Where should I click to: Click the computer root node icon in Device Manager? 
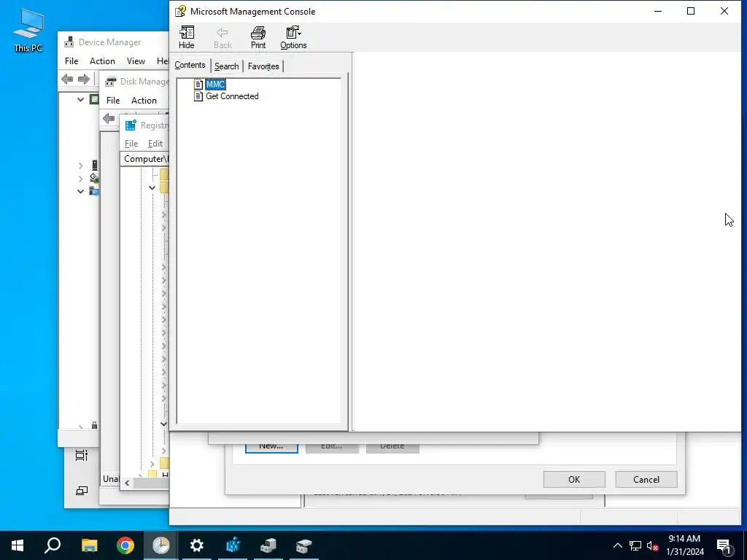94,99
